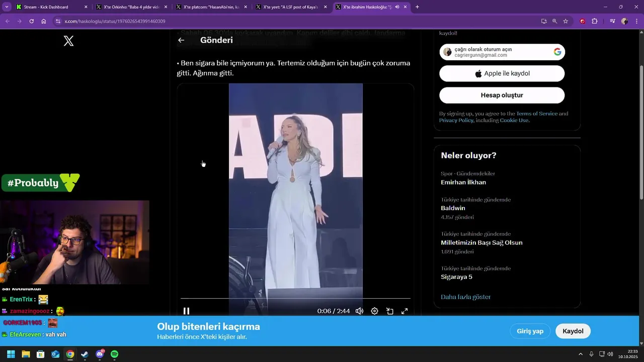Open the Cookie Use link
Viewport: 644px width, 362px height.
coord(514,120)
